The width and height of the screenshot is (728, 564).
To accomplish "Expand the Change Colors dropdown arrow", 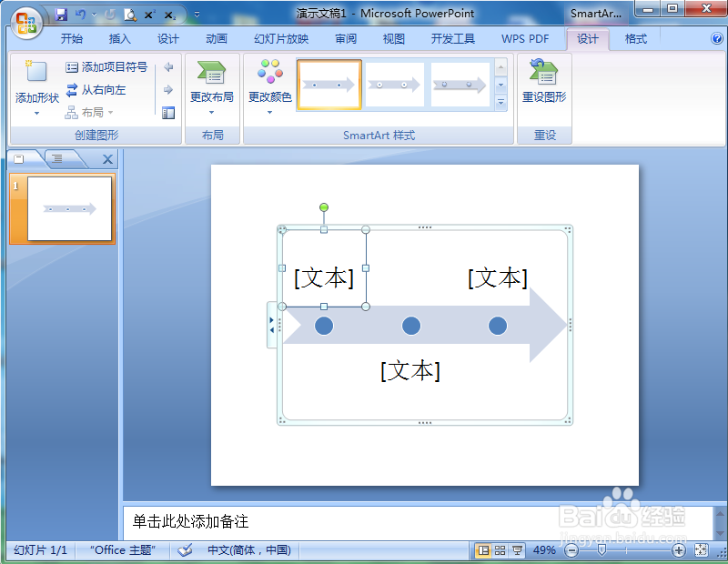I will pyautogui.click(x=270, y=113).
